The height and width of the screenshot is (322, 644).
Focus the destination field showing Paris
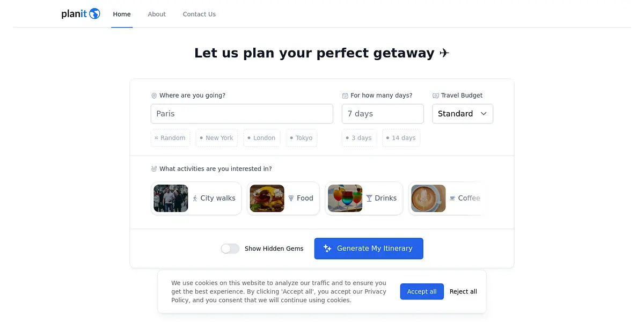pyautogui.click(x=241, y=114)
